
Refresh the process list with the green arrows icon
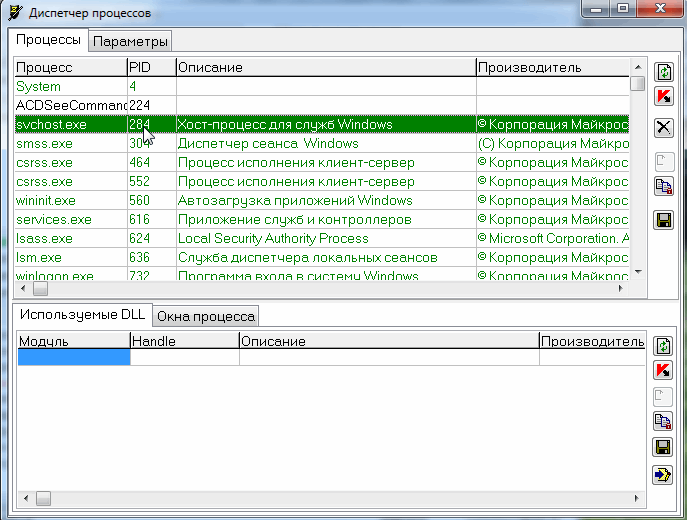[x=664, y=72]
